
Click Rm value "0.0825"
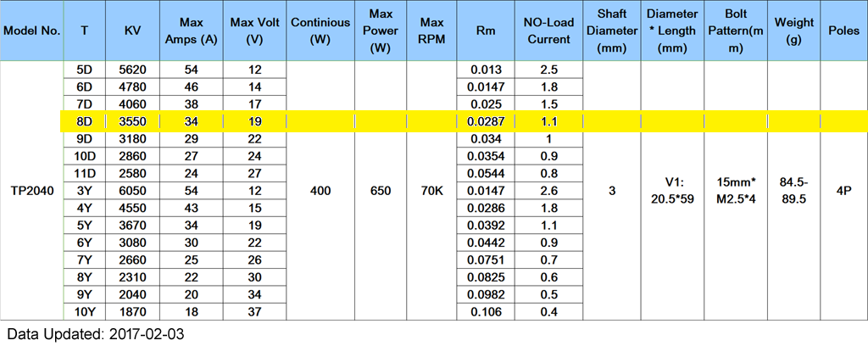(x=485, y=276)
